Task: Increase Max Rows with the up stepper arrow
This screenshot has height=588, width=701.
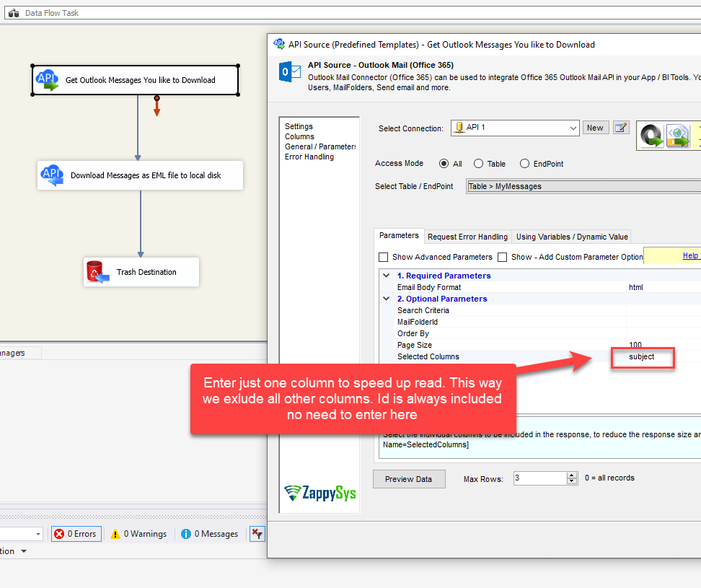Action: 571,475
